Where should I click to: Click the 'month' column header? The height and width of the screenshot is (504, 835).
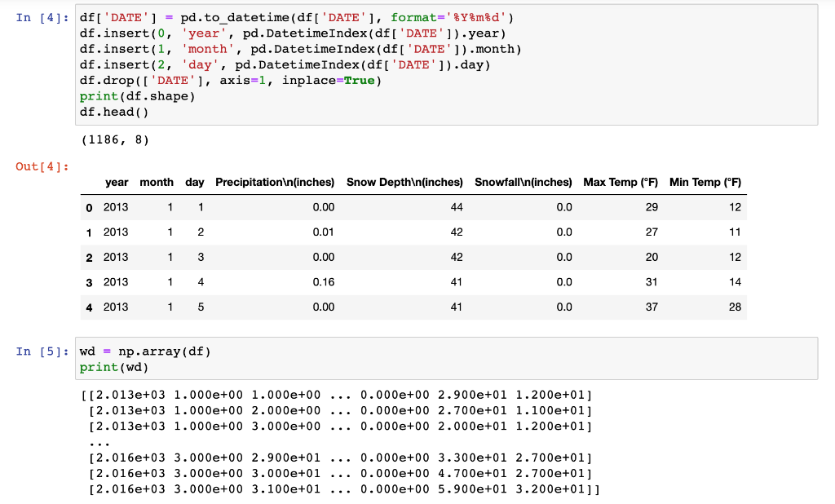pyautogui.click(x=157, y=182)
